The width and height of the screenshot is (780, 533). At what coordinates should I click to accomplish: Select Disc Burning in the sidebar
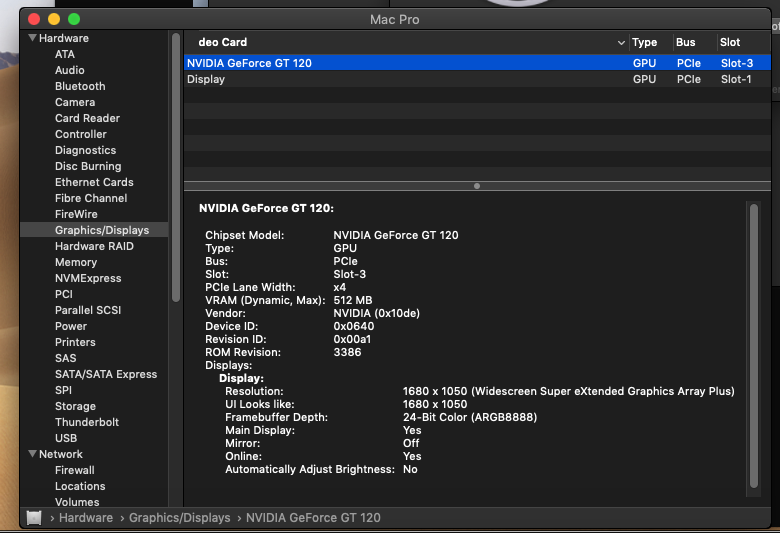[x=88, y=166]
